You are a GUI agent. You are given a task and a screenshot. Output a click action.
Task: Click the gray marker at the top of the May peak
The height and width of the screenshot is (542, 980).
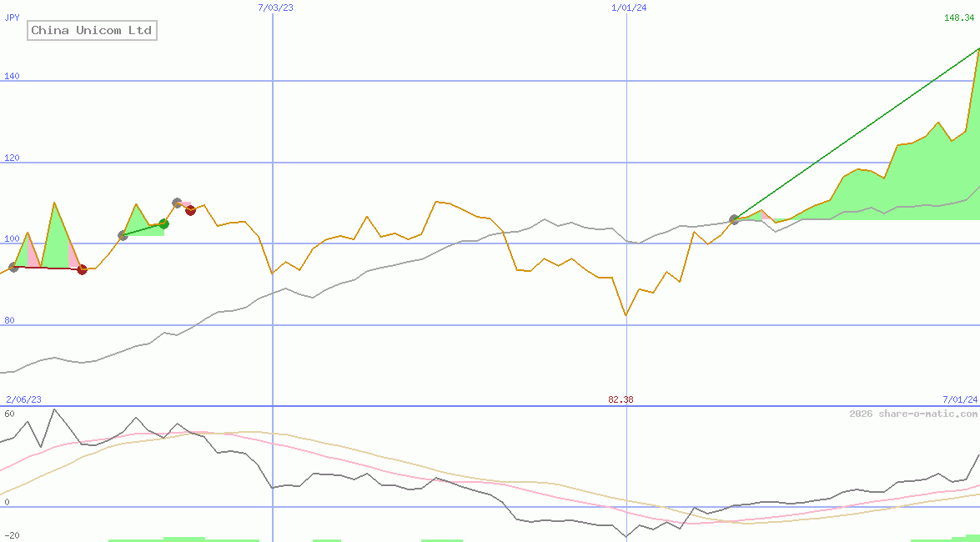click(177, 202)
